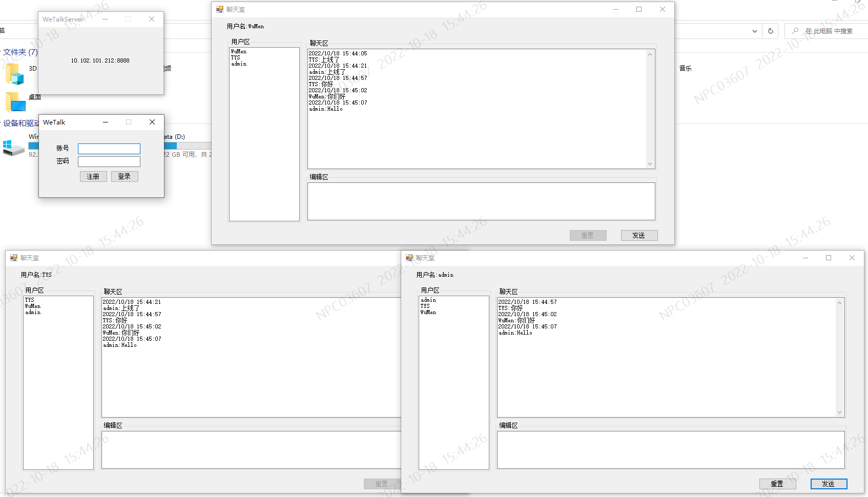The height and width of the screenshot is (497, 868).
Task: Select TYS in admin's user list
Action: tap(425, 306)
